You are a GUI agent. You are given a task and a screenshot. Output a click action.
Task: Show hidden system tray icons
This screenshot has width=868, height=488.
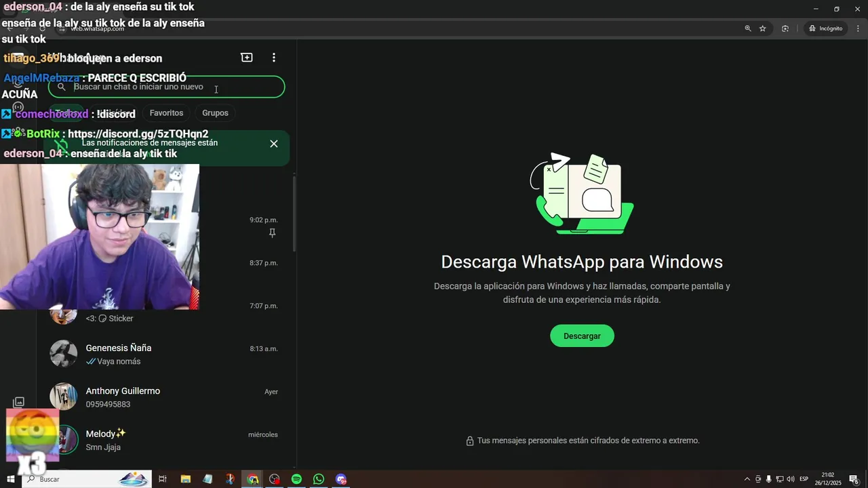[x=747, y=479]
